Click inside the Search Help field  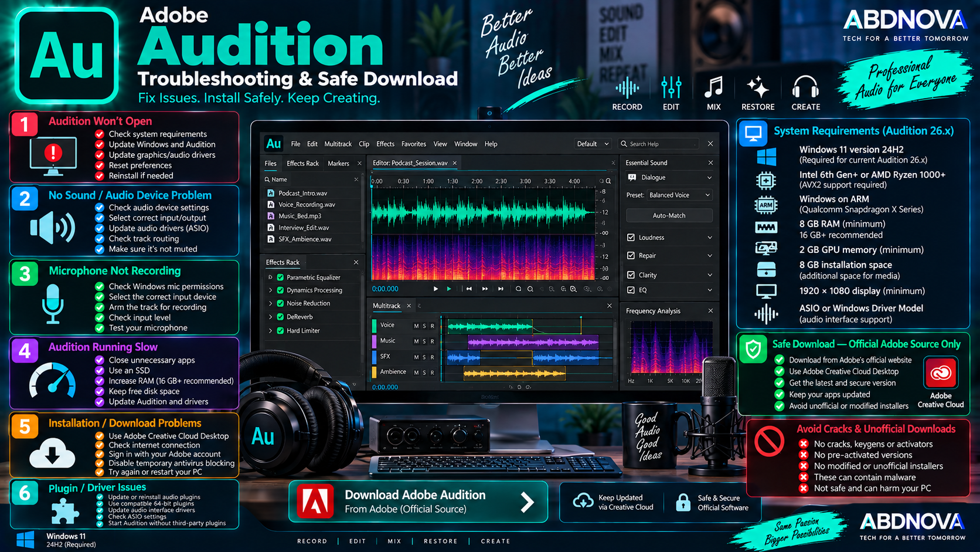coord(659,144)
